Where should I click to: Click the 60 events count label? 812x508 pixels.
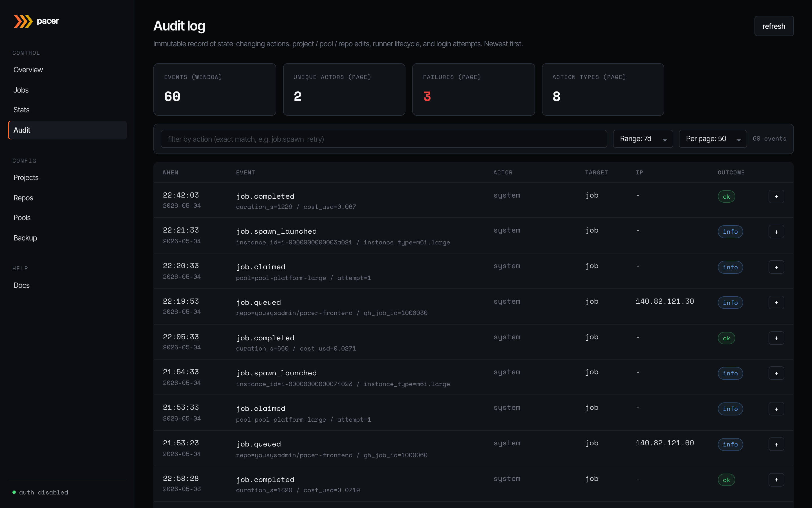(x=769, y=138)
